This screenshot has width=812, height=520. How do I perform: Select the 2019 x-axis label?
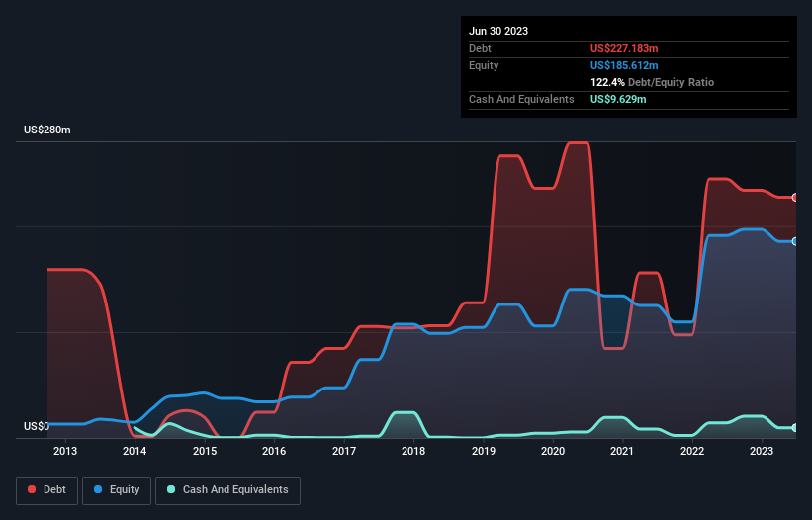484,451
